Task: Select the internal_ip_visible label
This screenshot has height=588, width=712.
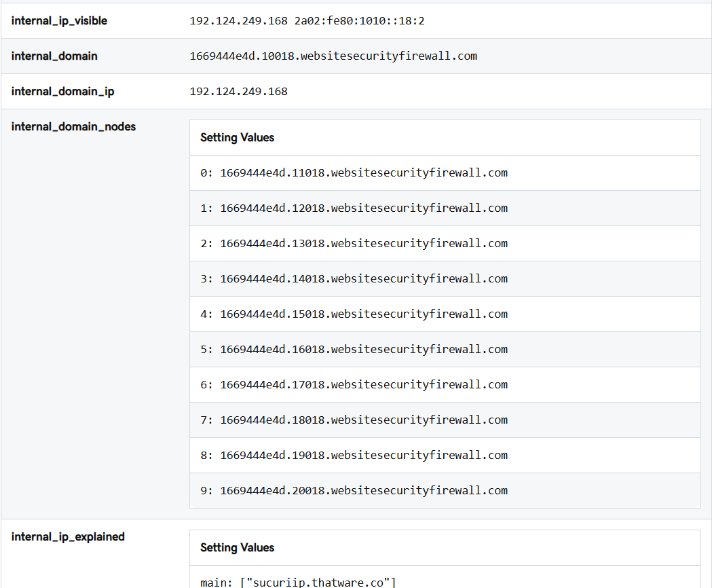Action: click(x=59, y=21)
